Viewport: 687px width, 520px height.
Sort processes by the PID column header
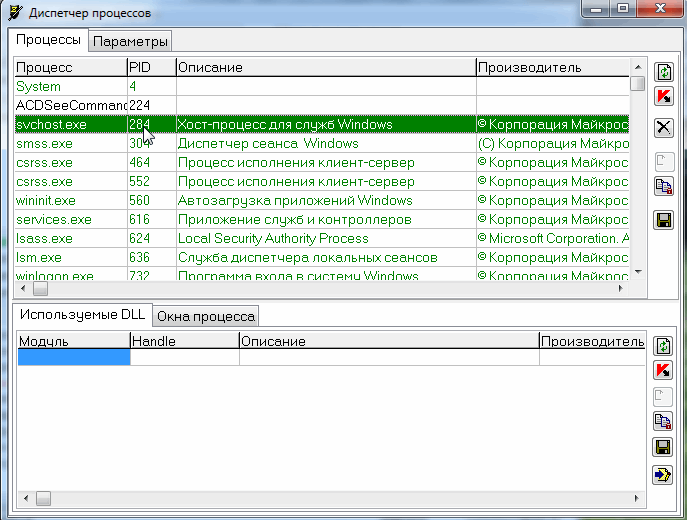point(152,67)
